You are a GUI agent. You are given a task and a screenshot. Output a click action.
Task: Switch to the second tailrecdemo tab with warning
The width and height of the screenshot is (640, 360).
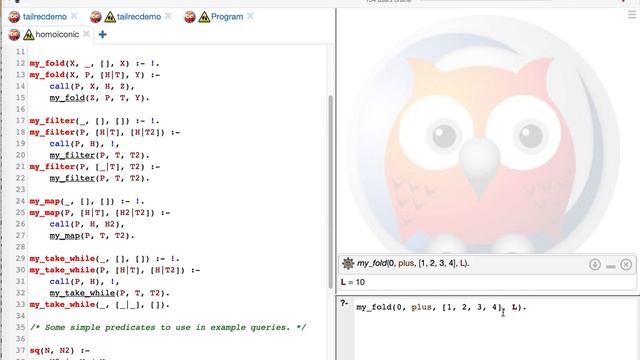tap(139, 17)
